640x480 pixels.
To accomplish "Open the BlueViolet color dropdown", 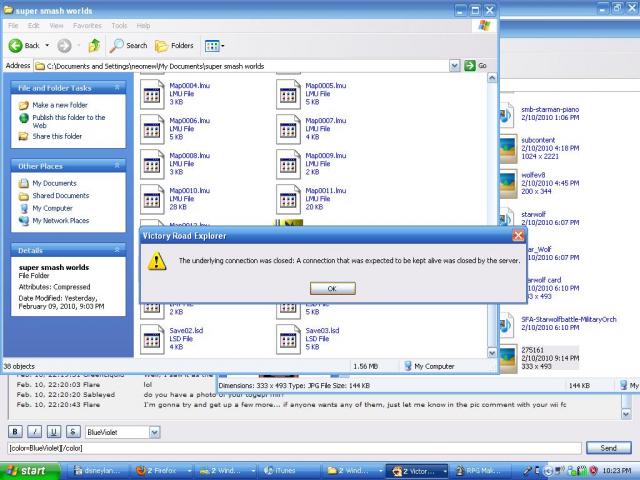I will point(154,432).
